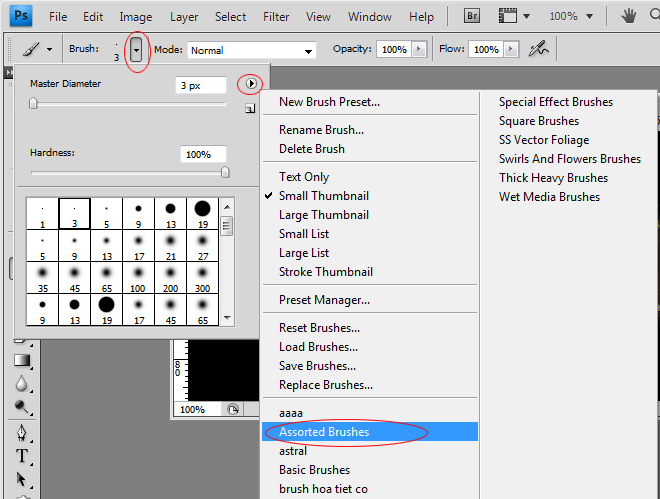Expand arrow next to film-strip icon

coord(526,16)
